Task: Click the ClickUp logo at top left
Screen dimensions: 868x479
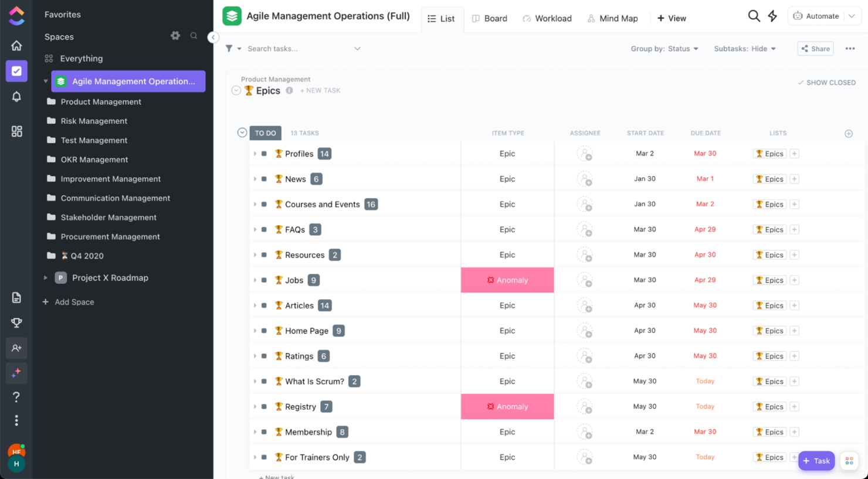Action: [16, 15]
